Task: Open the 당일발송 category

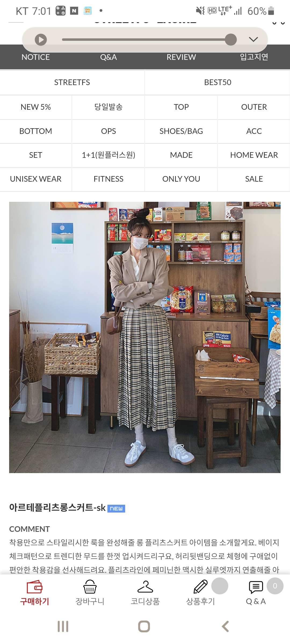Action: pyautogui.click(x=108, y=107)
